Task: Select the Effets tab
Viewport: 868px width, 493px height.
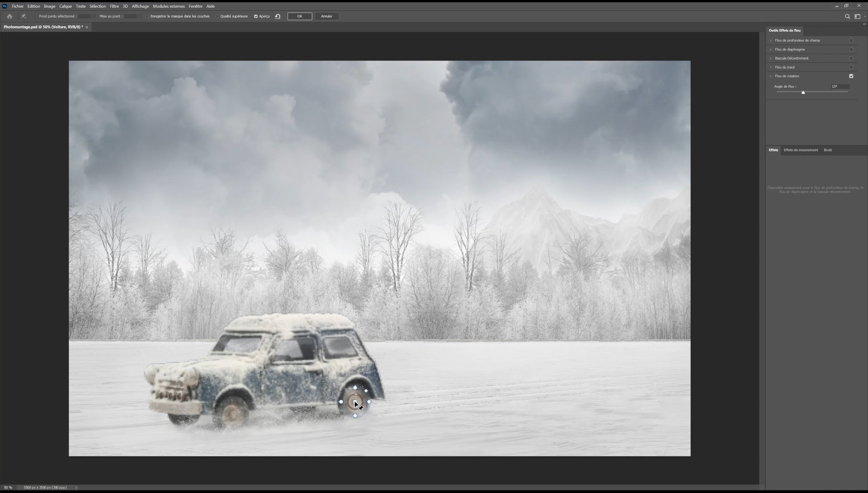Action: (774, 150)
